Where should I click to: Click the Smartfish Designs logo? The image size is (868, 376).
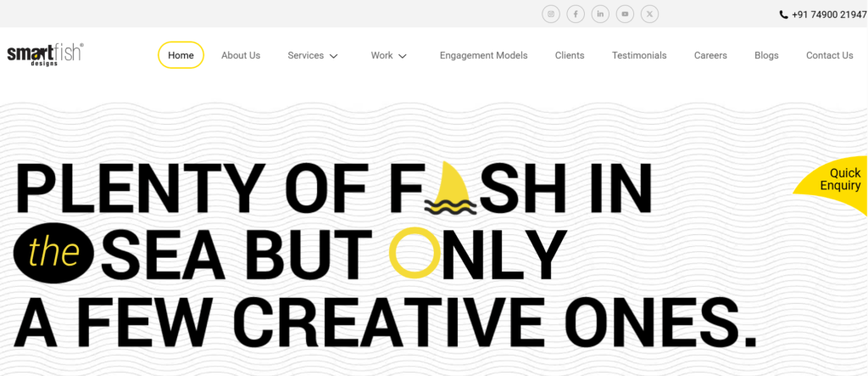(x=46, y=55)
